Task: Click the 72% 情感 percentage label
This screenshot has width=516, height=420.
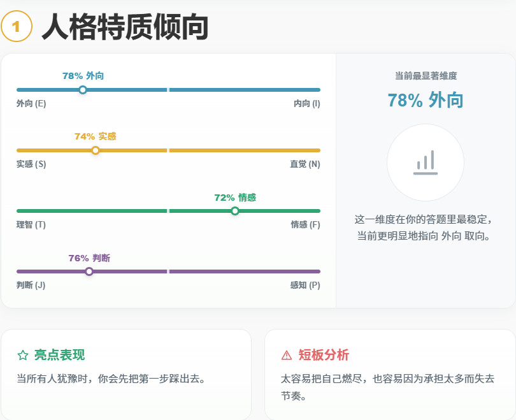Action: coord(234,197)
